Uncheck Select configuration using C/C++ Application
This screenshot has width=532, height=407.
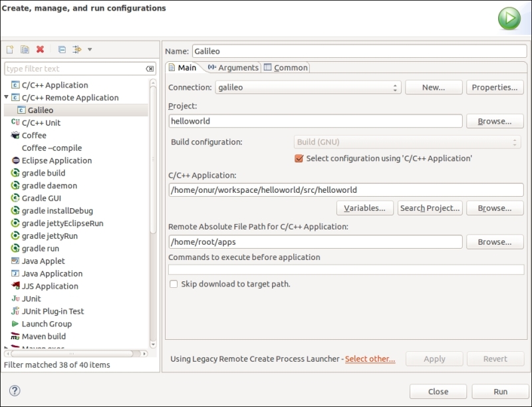(299, 158)
